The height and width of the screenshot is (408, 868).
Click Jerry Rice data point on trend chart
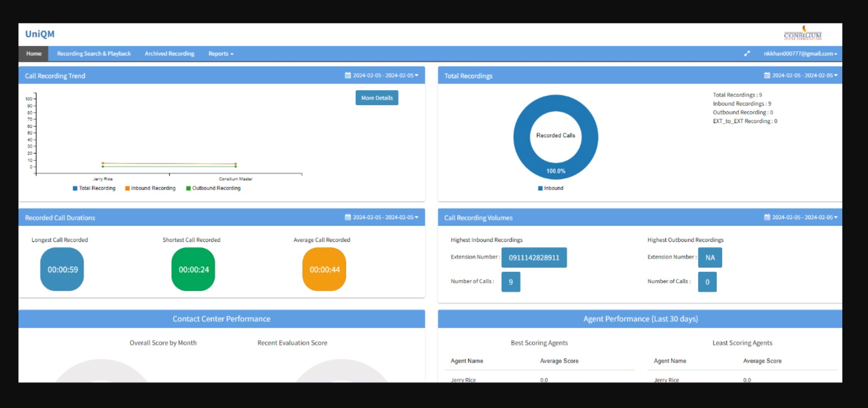103,163
